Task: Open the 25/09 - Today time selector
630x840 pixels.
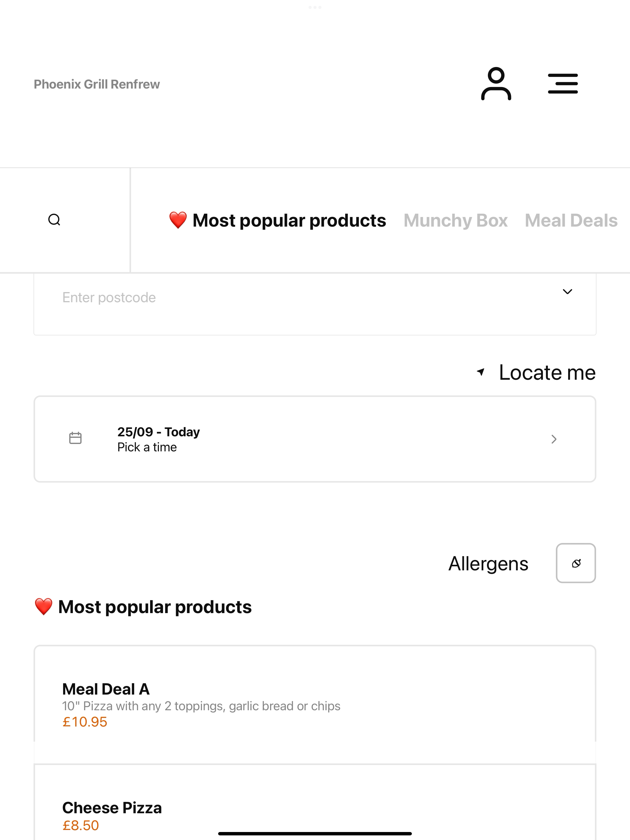Action: [315, 439]
